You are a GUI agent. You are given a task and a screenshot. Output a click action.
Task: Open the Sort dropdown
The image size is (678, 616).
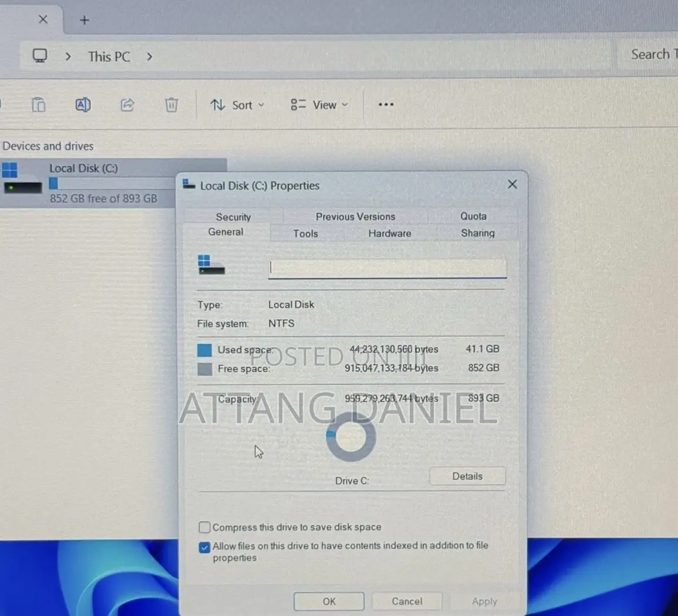coord(237,105)
